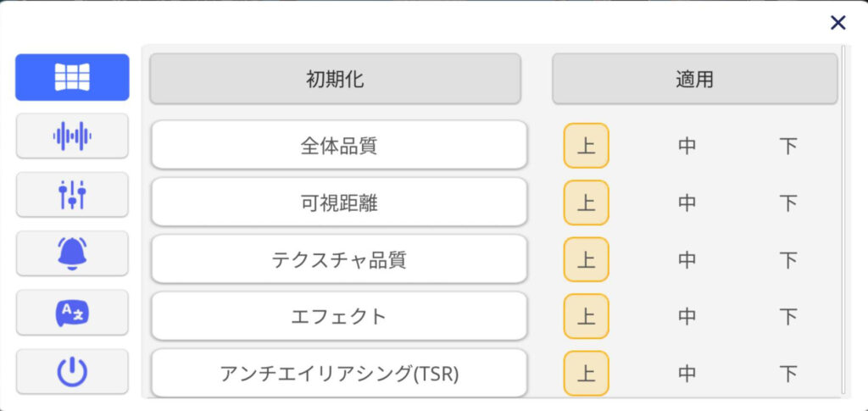This screenshot has width=868, height=411.
Task: Open the graphics settings grid icon tab
Action: click(x=72, y=77)
